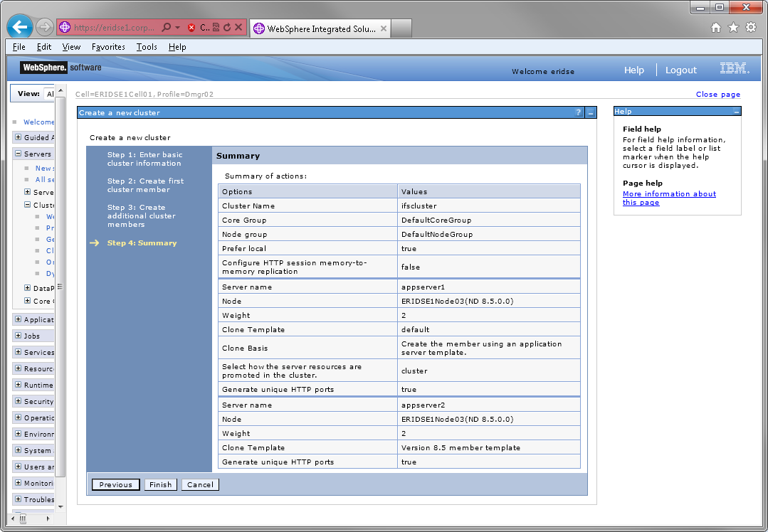Click navigation scrollbar up arrow

pos(61,90)
